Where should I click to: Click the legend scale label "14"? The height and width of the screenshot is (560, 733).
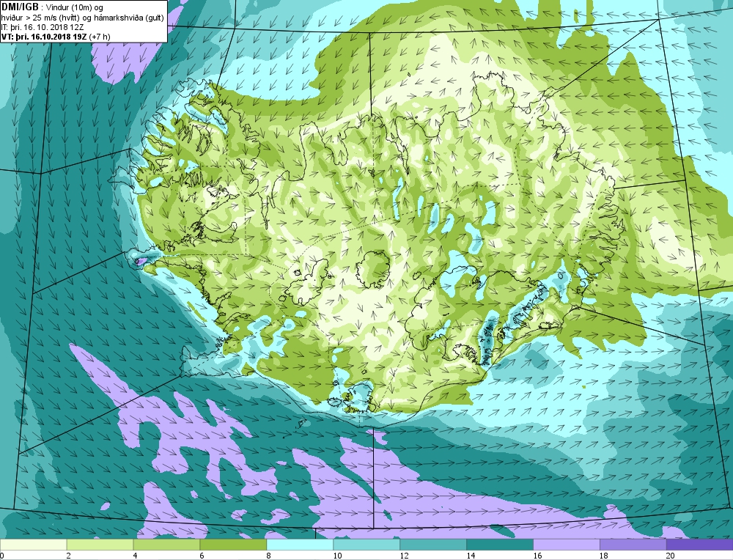[471, 556]
